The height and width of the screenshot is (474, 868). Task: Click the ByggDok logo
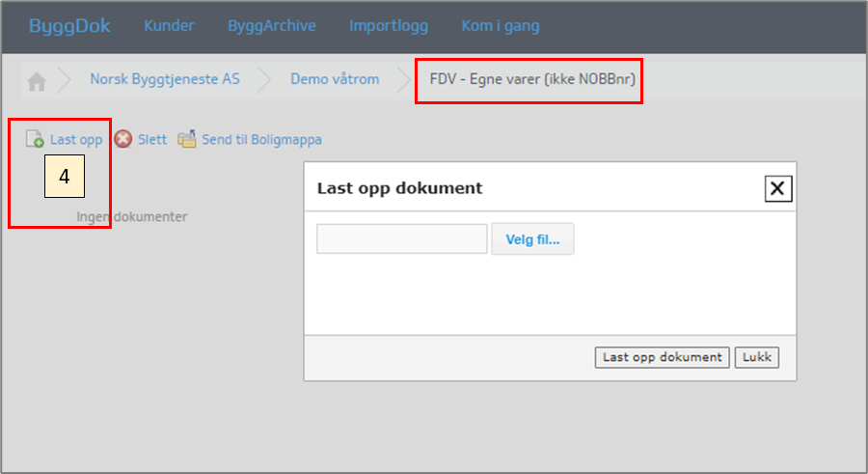[69, 26]
